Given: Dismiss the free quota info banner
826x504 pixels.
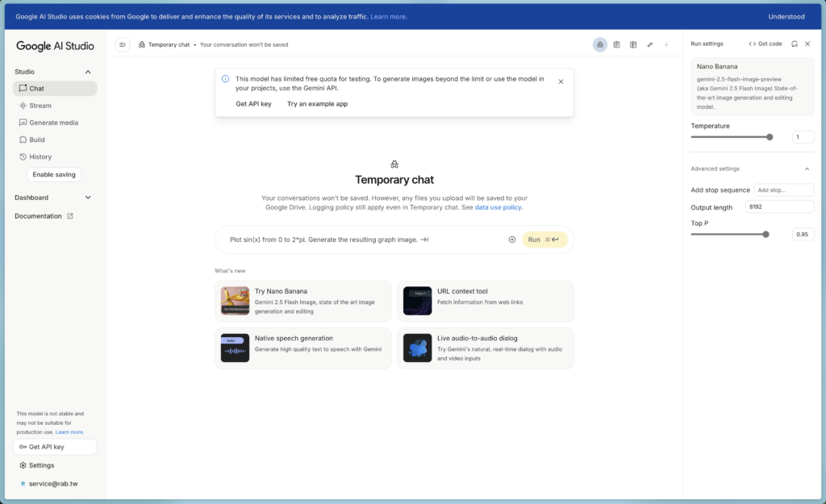Looking at the screenshot, I should click(561, 81).
